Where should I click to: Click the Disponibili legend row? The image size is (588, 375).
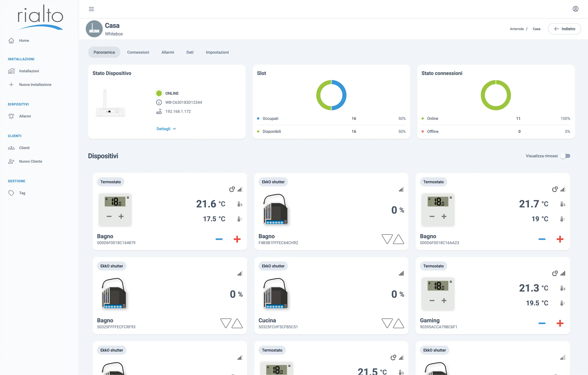(331, 132)
